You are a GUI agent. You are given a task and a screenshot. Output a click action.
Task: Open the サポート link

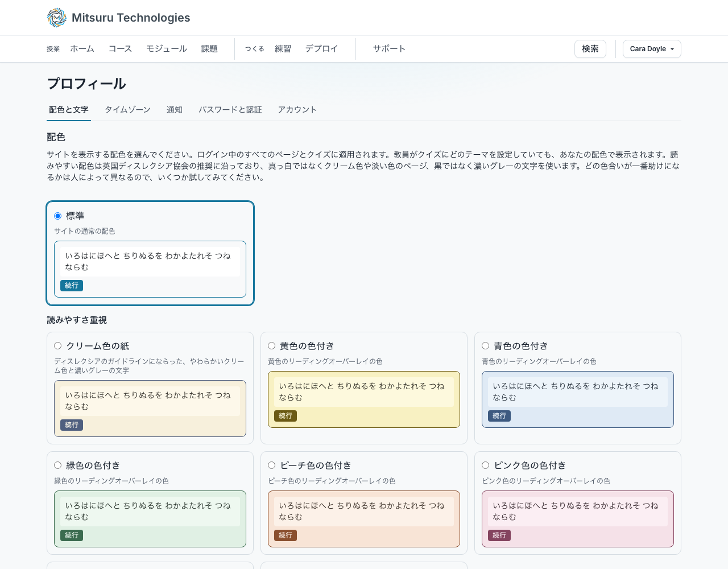click(390, 49)
